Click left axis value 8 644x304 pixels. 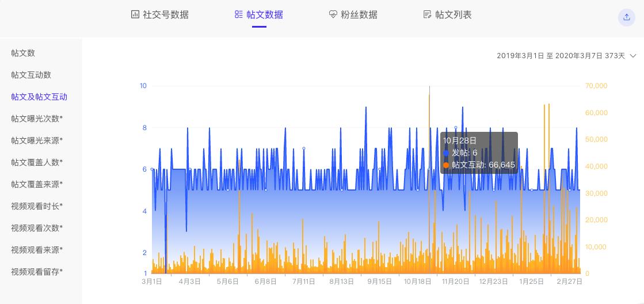point(144,128)
